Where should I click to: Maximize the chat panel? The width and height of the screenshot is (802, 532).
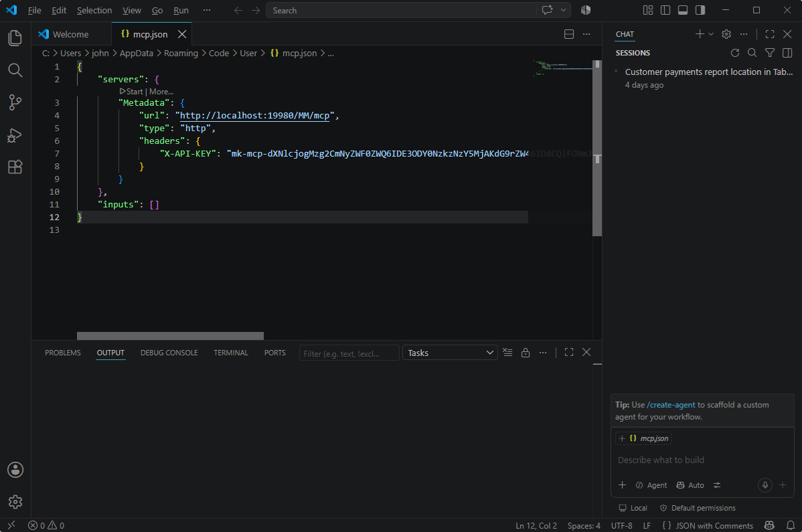(770, 34)
